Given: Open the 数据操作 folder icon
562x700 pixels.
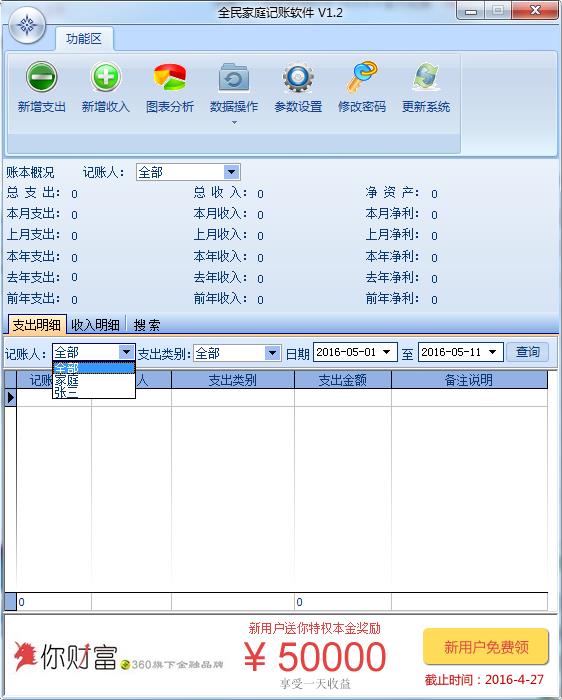Looking at the screenshot, I should pyautogui.click(x=234, y=77).
